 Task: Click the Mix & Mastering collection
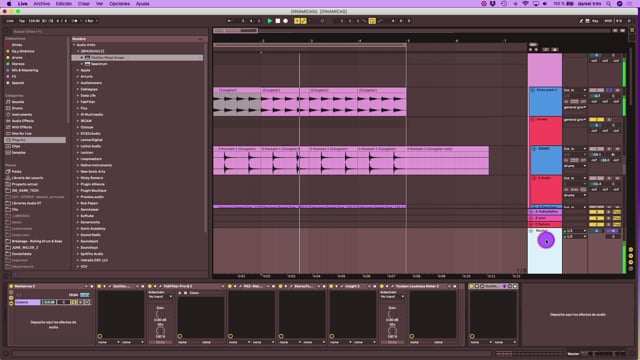pos(24,70)
